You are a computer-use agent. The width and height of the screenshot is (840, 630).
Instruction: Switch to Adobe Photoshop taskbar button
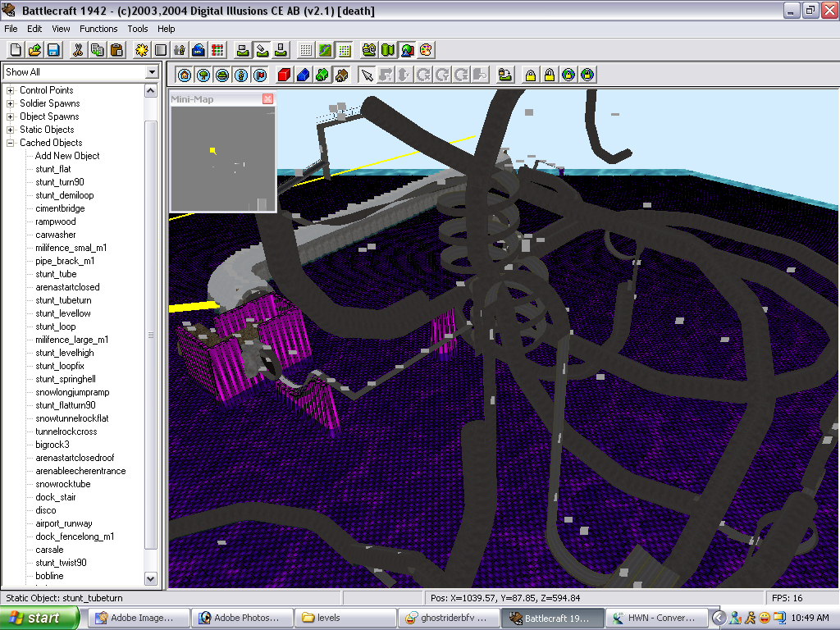click(x=242, y=619)
